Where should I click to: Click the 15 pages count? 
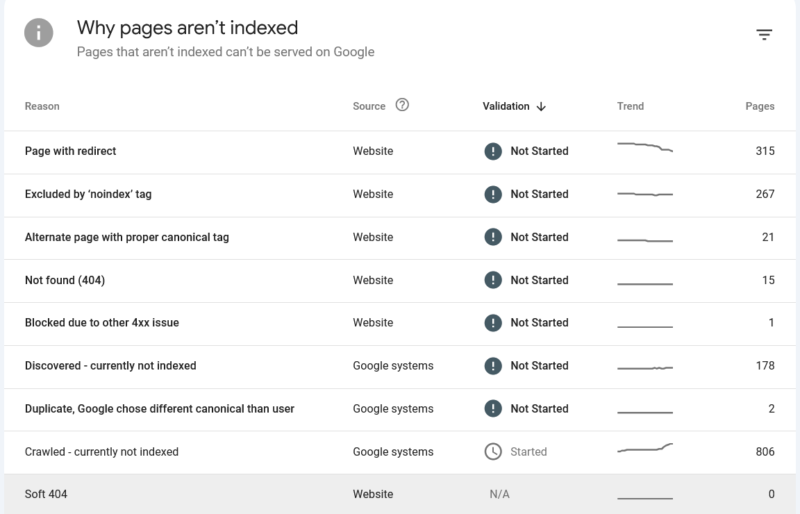pyautogui.click(x=768, y=280)
